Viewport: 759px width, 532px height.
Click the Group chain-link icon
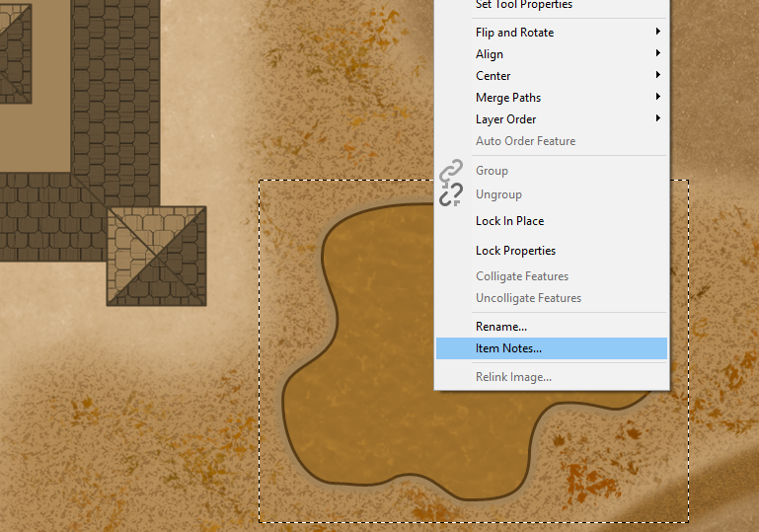[451, 172]
